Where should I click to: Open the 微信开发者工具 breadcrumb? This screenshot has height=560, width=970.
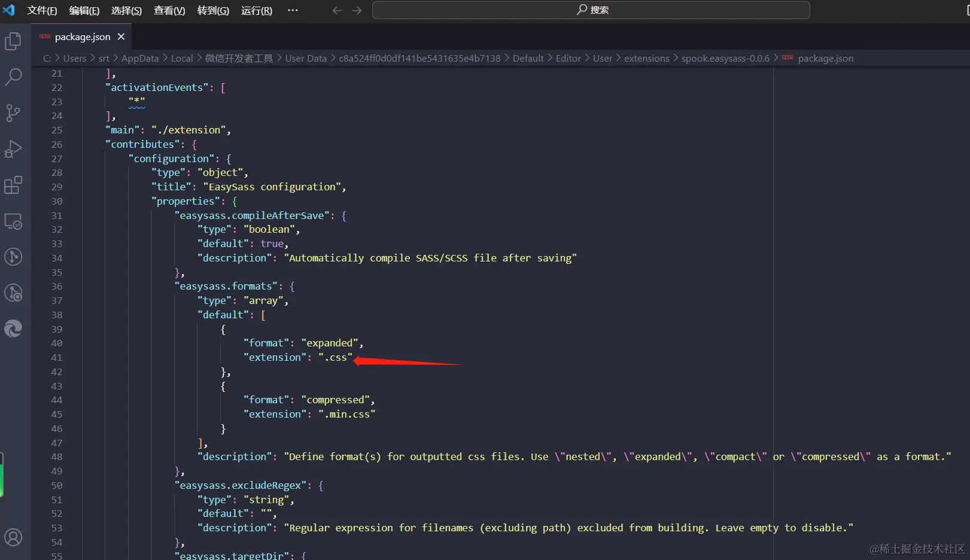click(239, 58)
